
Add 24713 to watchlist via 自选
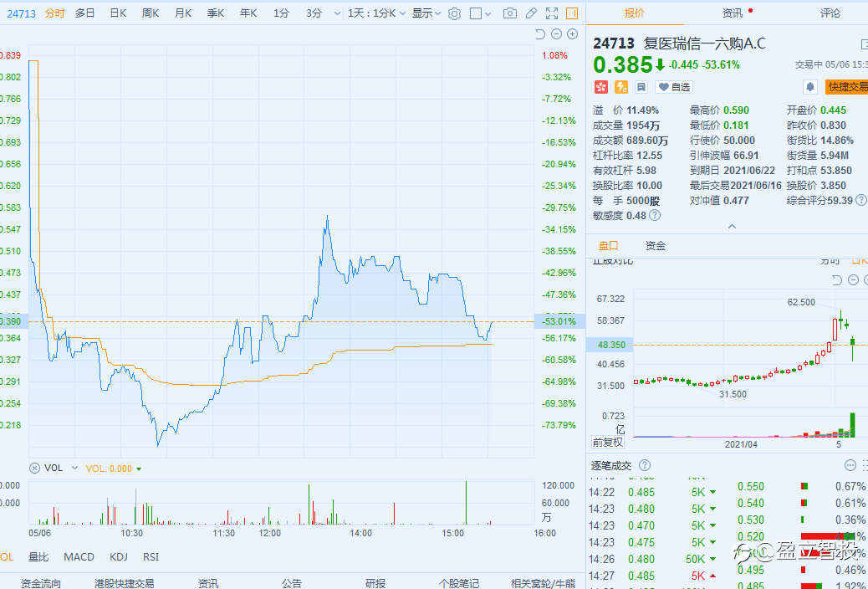[674, 87]
